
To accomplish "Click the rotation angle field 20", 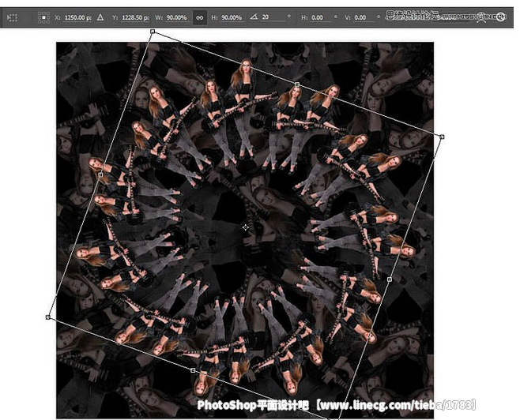I will (x=273, y=17).
